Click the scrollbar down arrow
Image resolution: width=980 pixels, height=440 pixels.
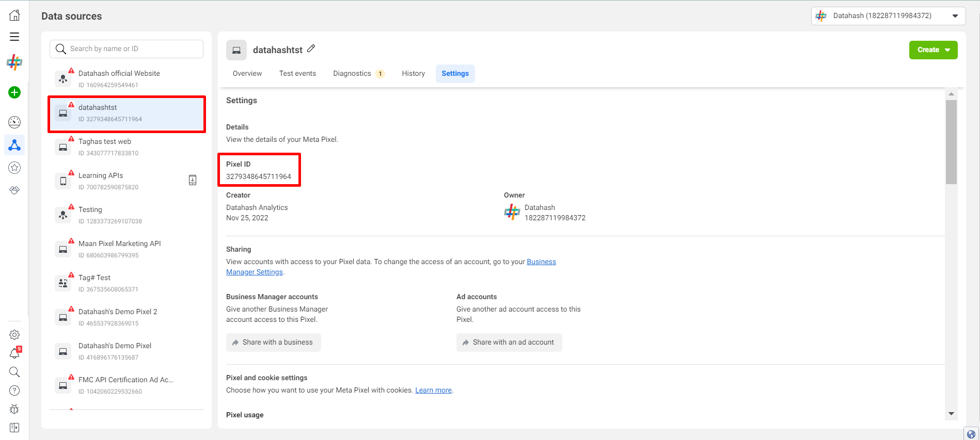coord(951,414)
